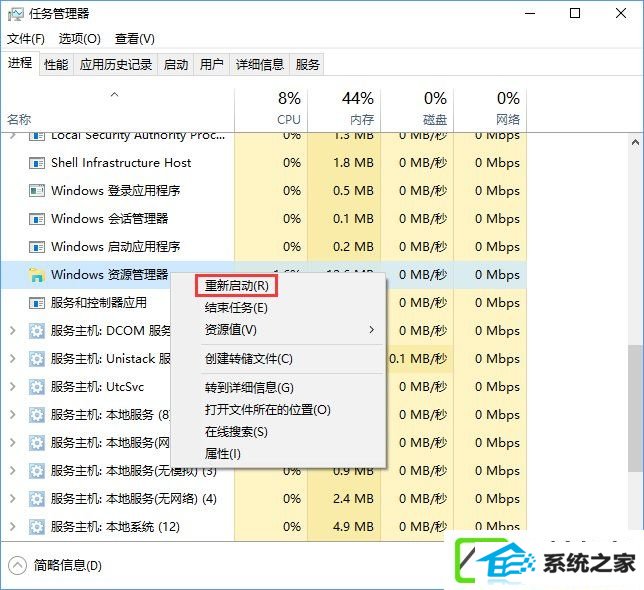Viewport: 644px width, 590px height.
Task: Click the gear icon of 服务主机: 本地系统 (12)
Action: click(37, 527)
